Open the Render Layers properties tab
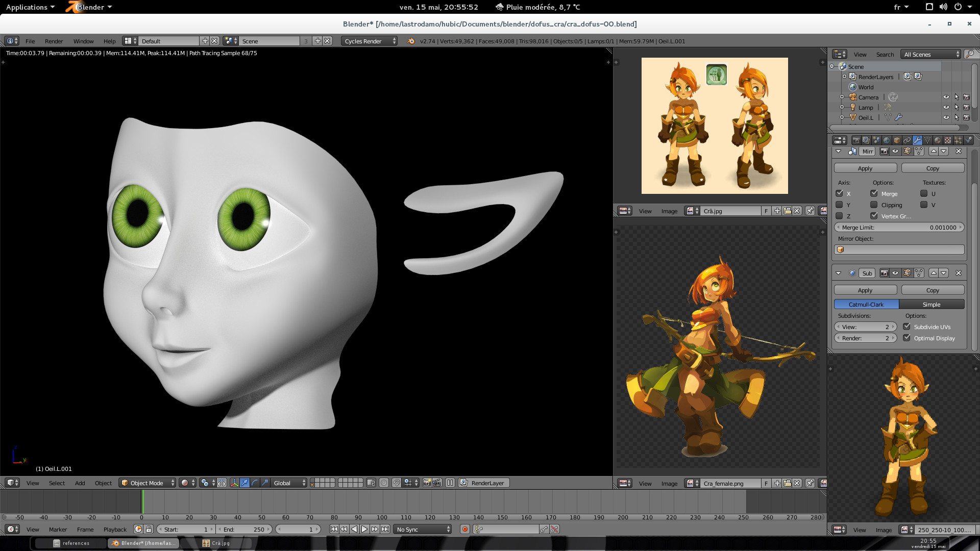 [x=866, y=140]
